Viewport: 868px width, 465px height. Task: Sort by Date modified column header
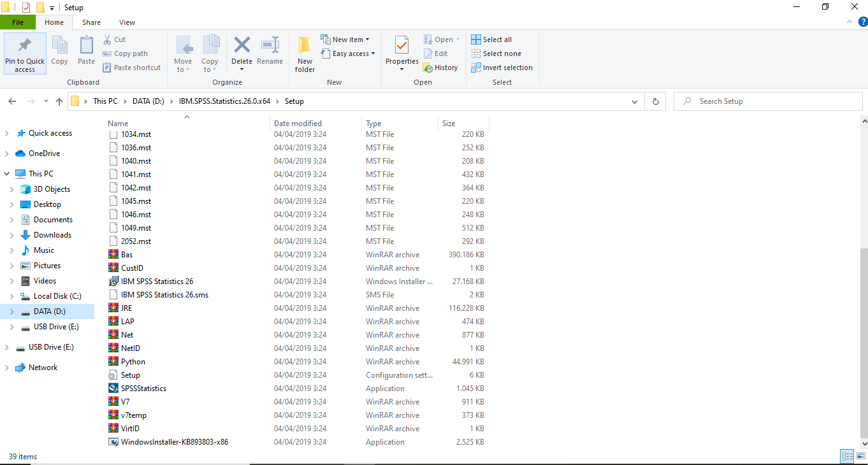[316, 124]
